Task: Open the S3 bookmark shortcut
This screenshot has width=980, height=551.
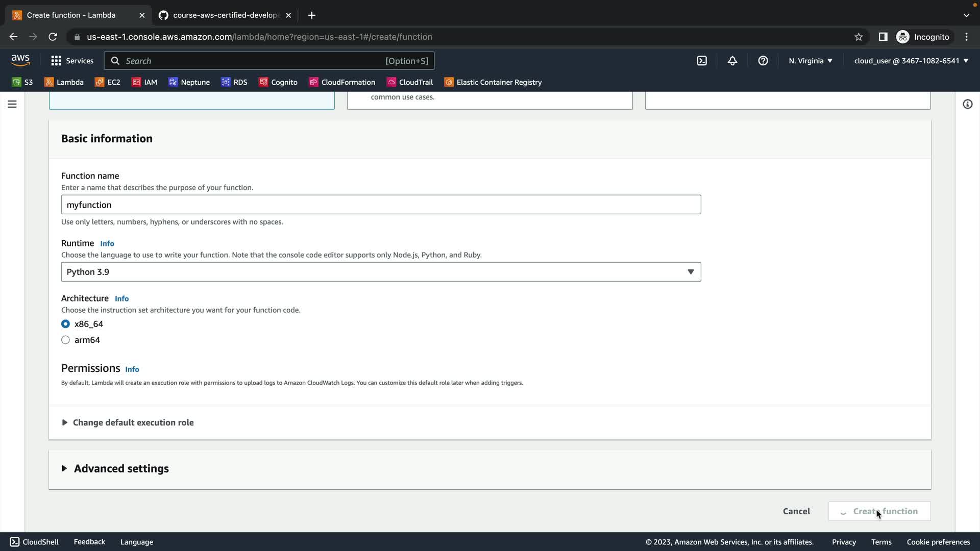Action: click(x=22, y=82)
